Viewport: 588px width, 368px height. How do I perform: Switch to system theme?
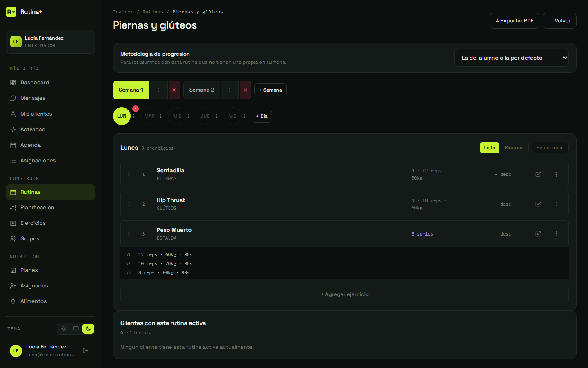76,329
